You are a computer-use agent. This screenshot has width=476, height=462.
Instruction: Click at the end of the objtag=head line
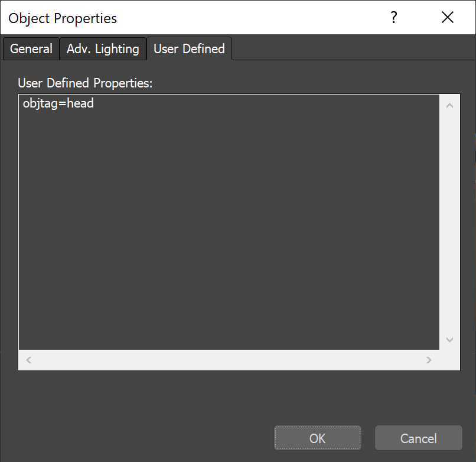click(x=94, y=103)
